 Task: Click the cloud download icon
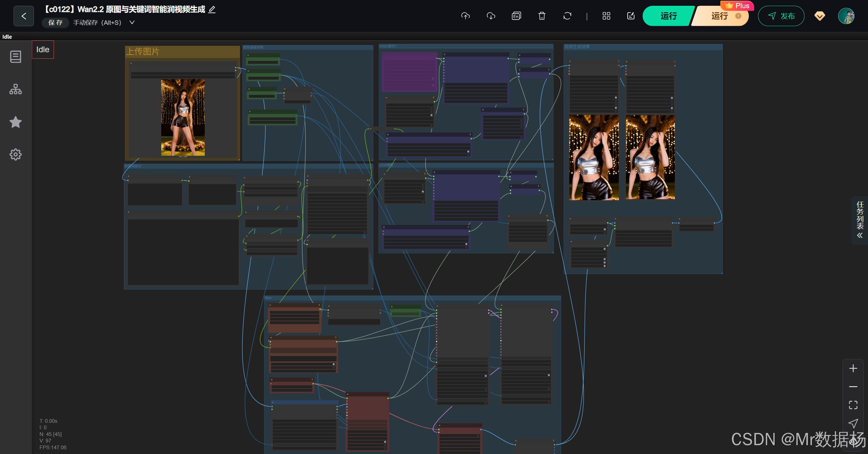491,16
